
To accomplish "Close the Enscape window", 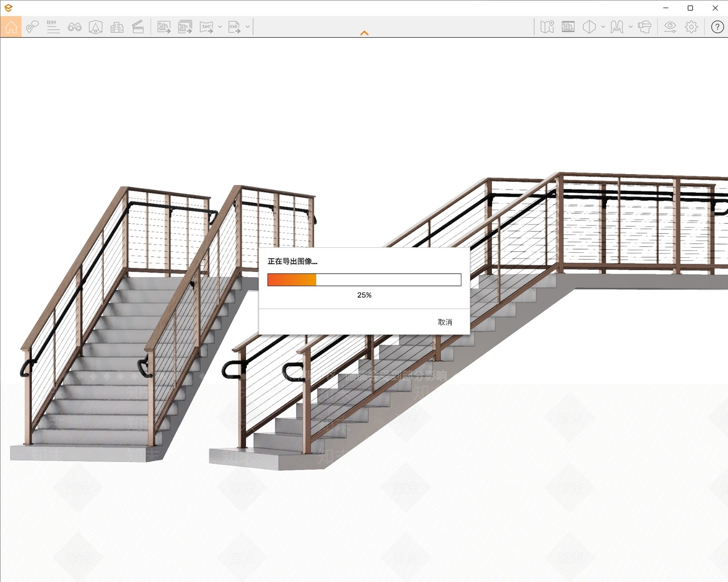I will [x=715, y=8].
